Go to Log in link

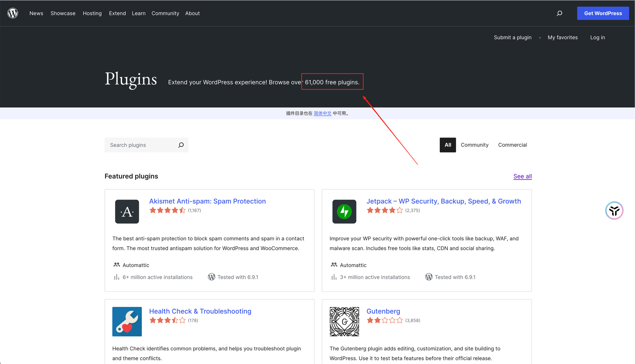pos(597,37)
